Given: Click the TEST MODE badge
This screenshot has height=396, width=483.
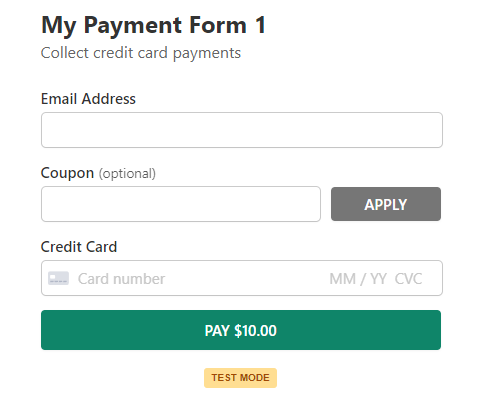Looking at the screenshot, I should (x=240, y=378).
